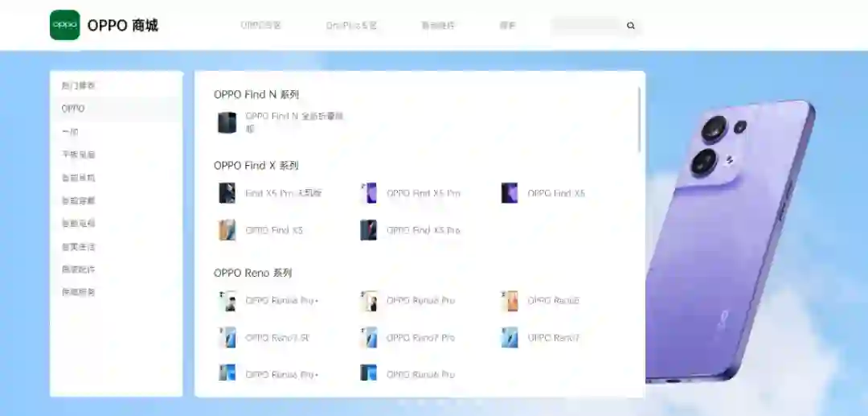Click the Find X5 Pro 天玑版 thumbnail

tap(227, 193)
